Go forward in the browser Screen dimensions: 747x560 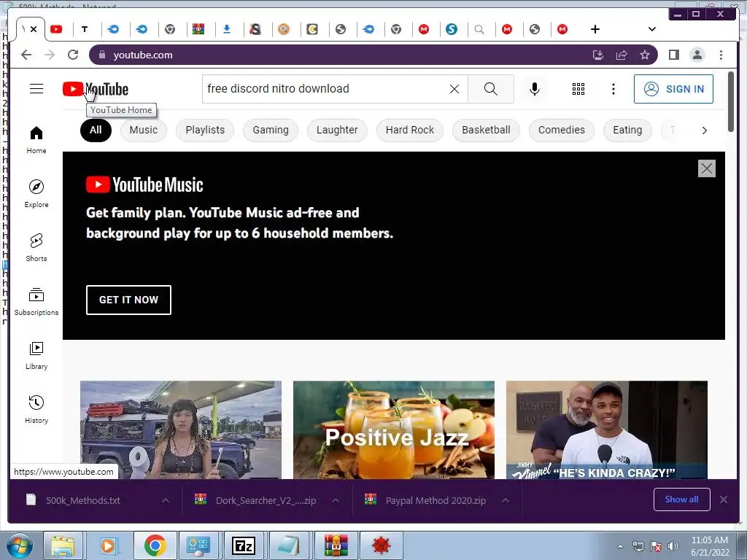(x=50, y=55)
